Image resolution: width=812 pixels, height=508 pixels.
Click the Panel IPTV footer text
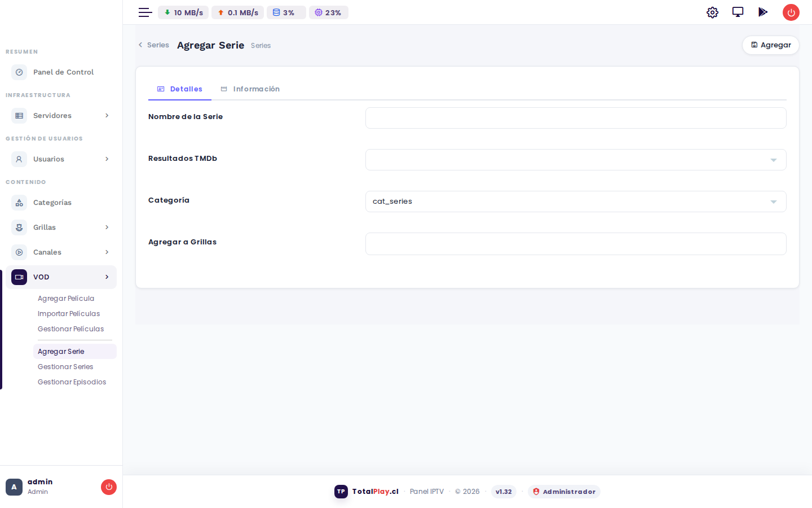pyautogui.click(x=427, y=492)
